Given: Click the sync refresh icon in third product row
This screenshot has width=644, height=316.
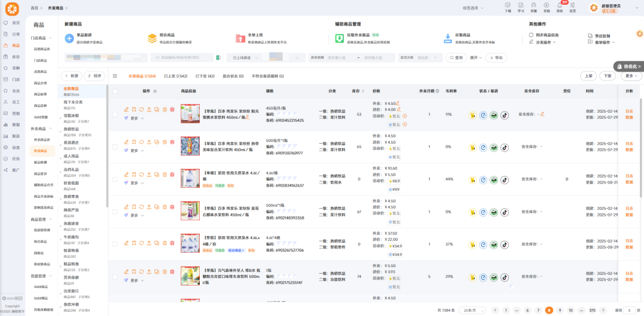Looking at the screenshot, I should tap(141, 174).
